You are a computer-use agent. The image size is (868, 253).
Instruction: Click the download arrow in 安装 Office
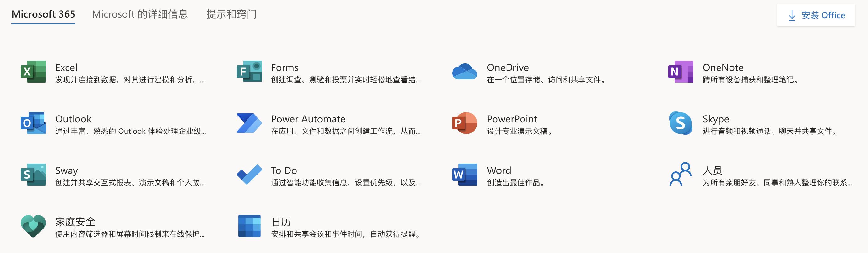tap(792, 15)
